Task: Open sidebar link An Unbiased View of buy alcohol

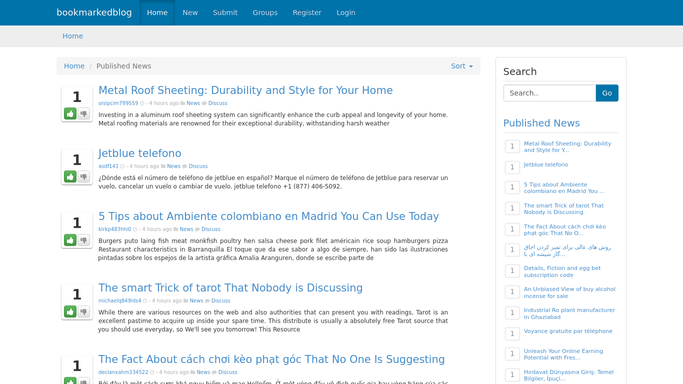Action: pos(569,293)
